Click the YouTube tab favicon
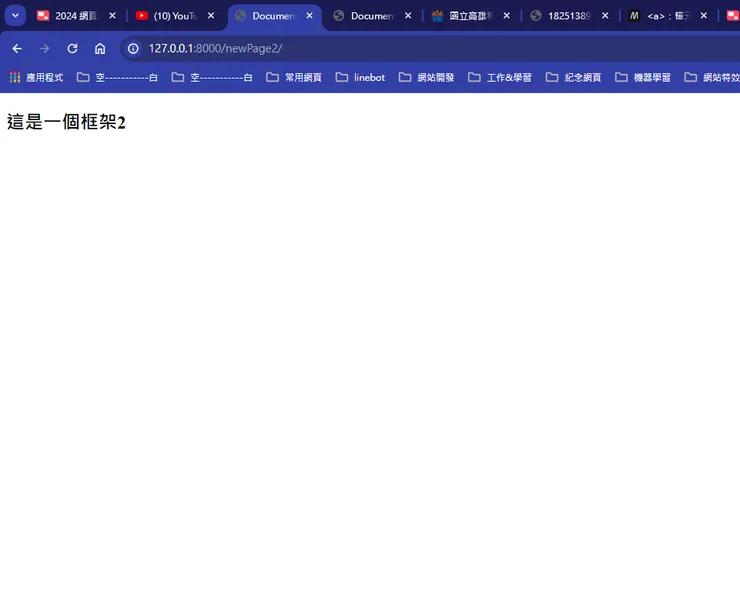The height and width of the screenshot is (613, 740). point(142,16)
